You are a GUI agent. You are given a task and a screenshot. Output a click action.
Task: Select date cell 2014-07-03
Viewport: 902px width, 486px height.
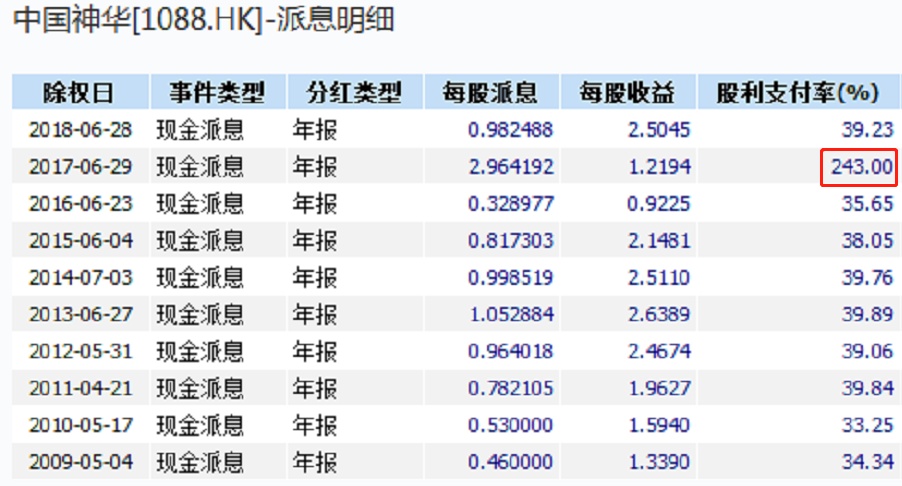81,277
